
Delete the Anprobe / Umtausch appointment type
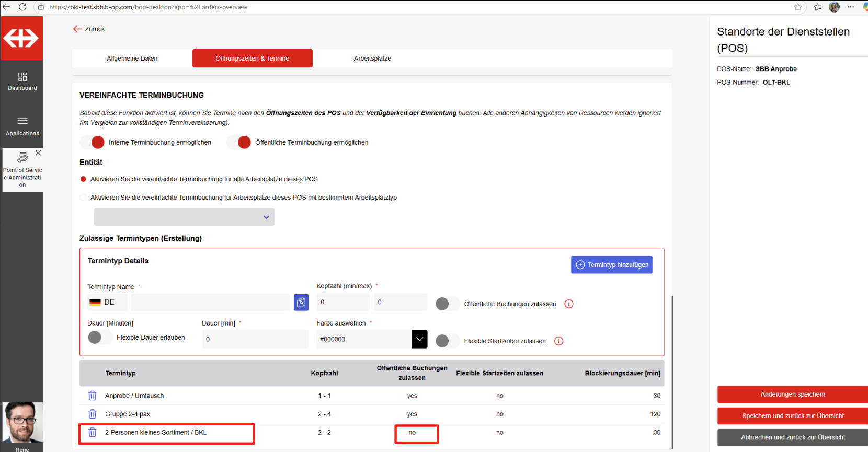point(93,396)
